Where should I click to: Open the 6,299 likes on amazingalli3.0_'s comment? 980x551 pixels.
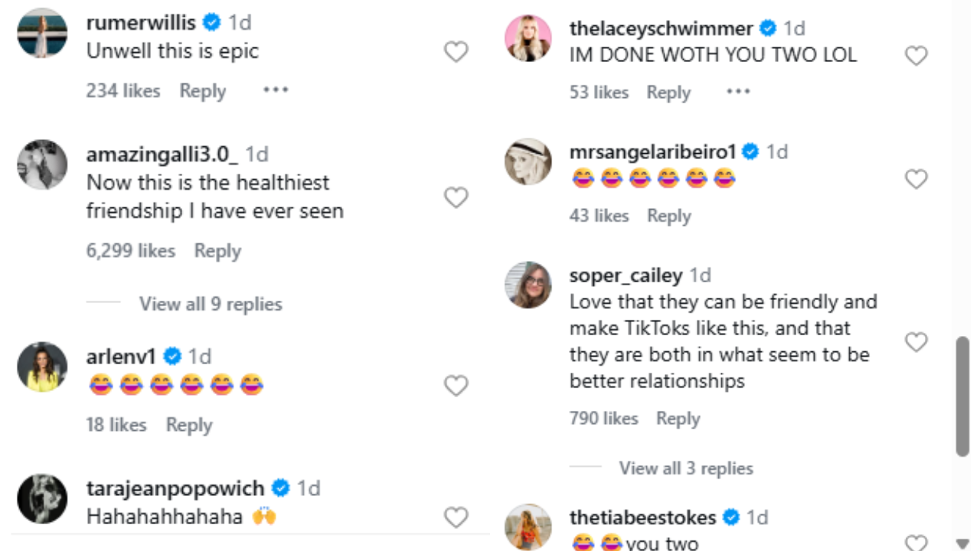click(130, 251)
